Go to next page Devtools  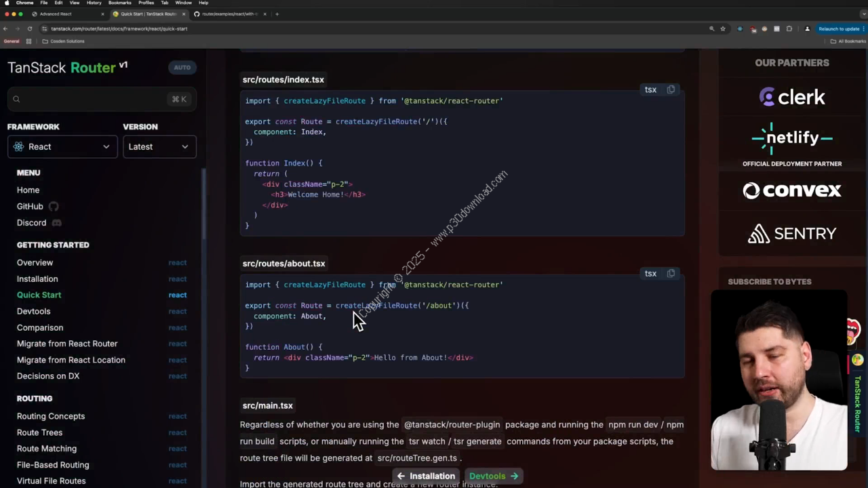[494, 476]
